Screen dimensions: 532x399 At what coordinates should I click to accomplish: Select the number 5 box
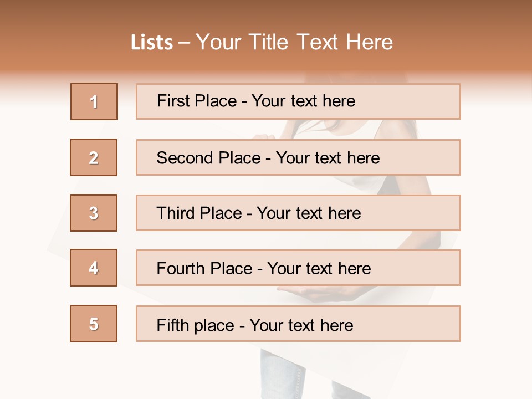(94, 324)
